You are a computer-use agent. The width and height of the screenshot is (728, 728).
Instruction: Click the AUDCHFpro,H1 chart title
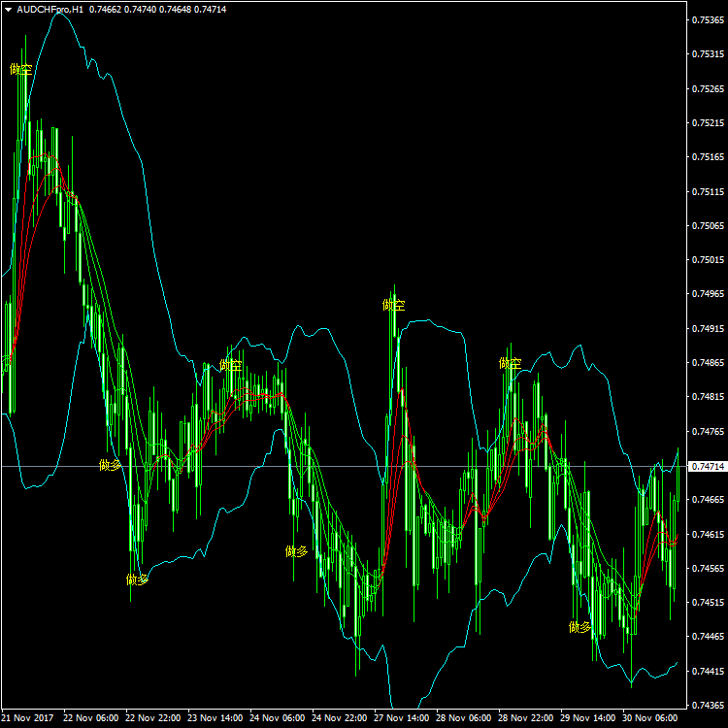coord(50,10)
